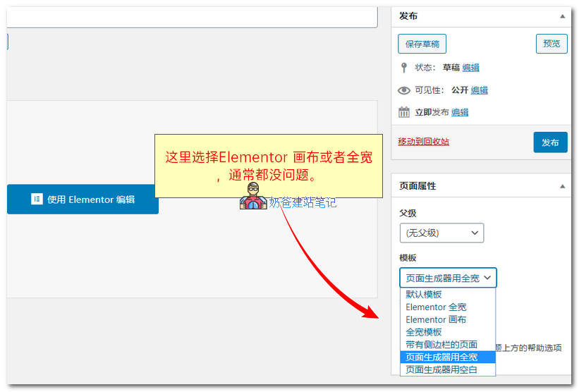Collapse the 页面属性 panel with its arrow

tap(562, 186)
